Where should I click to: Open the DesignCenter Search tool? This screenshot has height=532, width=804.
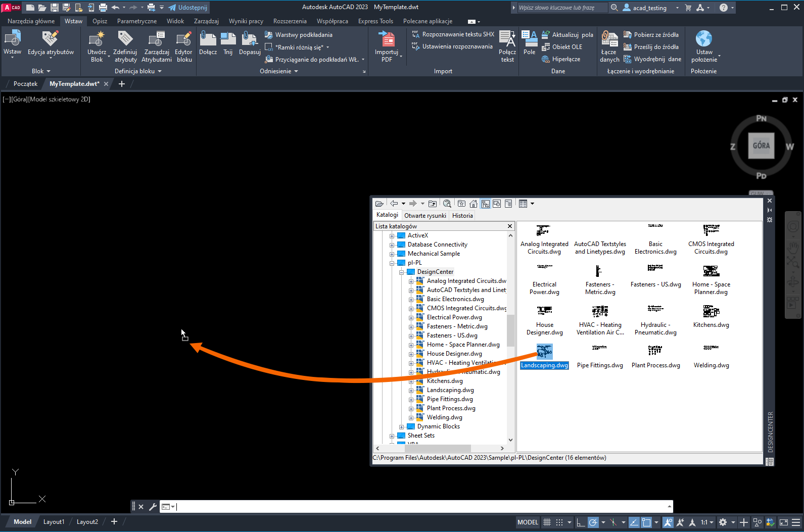(447, 204)
